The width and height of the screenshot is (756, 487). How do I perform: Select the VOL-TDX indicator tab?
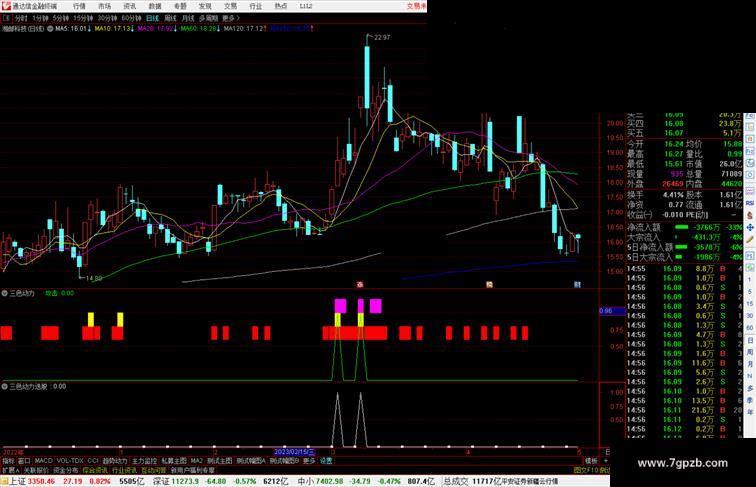70,461
